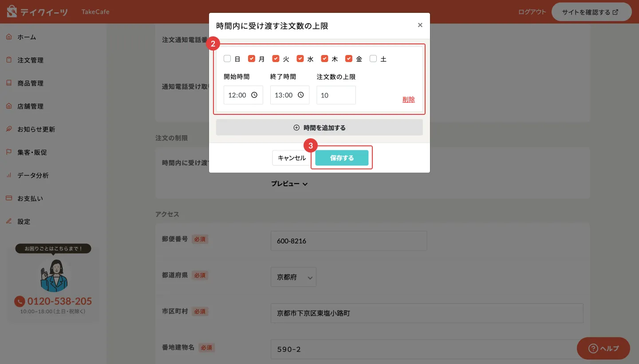Open the お知らせ更新 menu item
This screenshot has width=639, height=364.
[36, 129]
